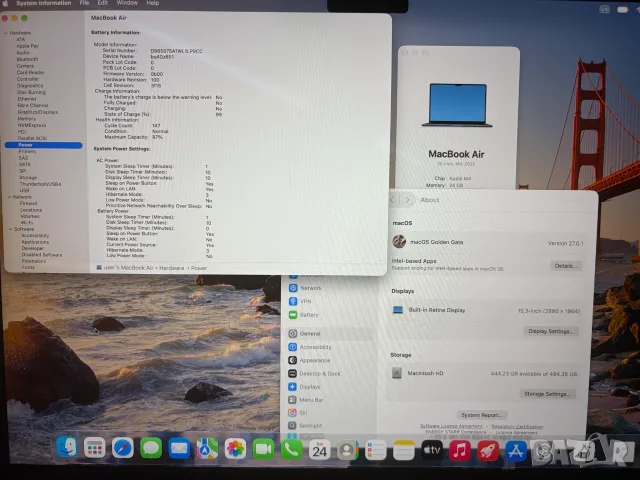Collapse the Software section in sidebar
This screenshot has width=640, height=480.
11,229
